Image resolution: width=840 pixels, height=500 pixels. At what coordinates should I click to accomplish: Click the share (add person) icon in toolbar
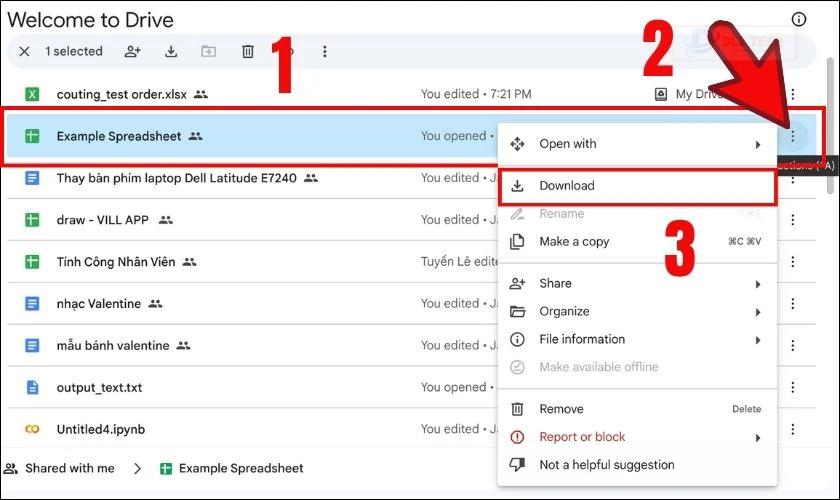[x=132, y=51]
